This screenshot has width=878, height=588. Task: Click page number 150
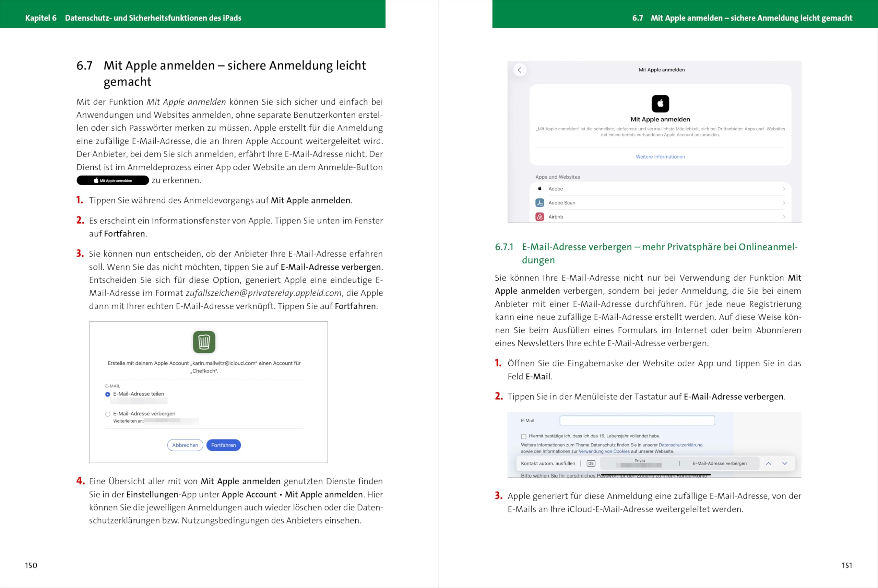pos(31,565)
